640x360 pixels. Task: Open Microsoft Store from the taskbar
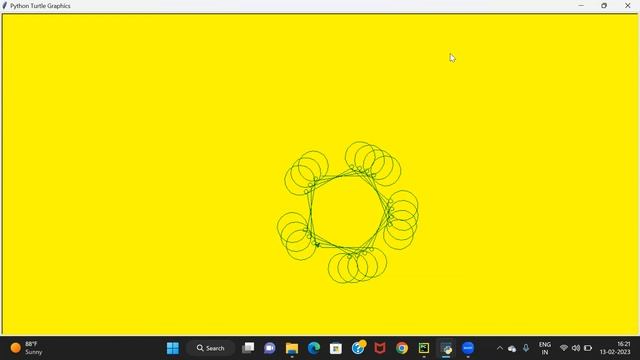pyautogui.click(x=336, y=348)
